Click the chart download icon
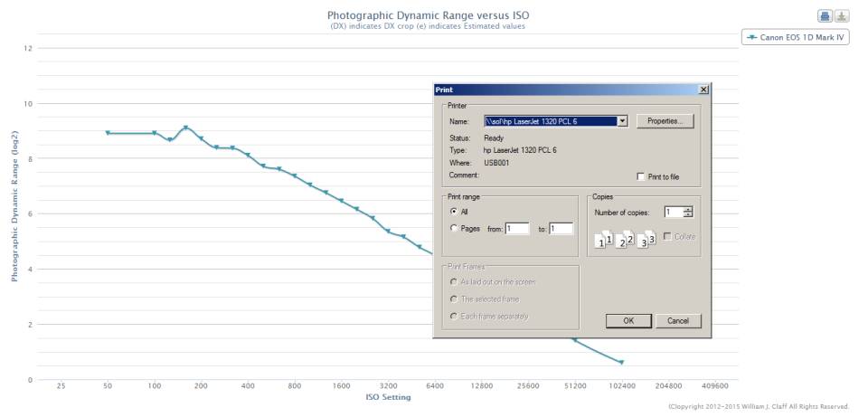 pyautogui.click(x=842, y=16)
